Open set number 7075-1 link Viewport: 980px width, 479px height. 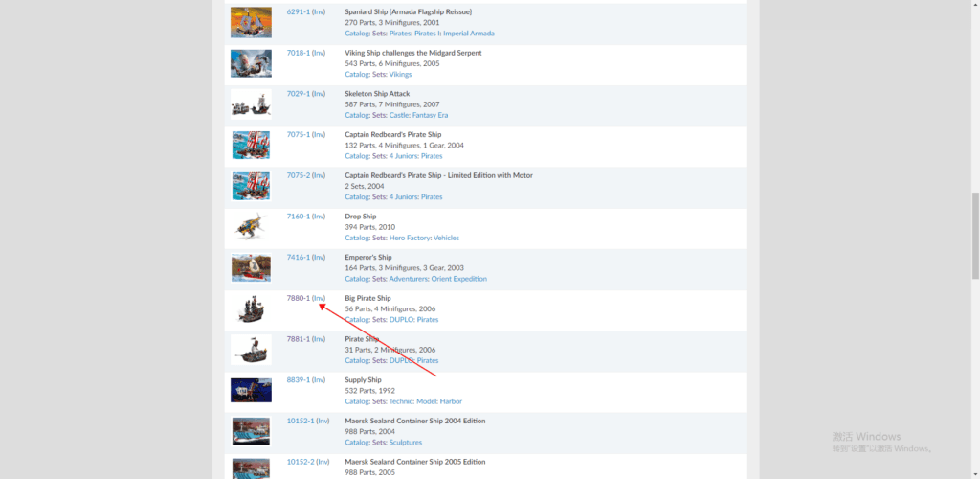[x=299, y=134]
